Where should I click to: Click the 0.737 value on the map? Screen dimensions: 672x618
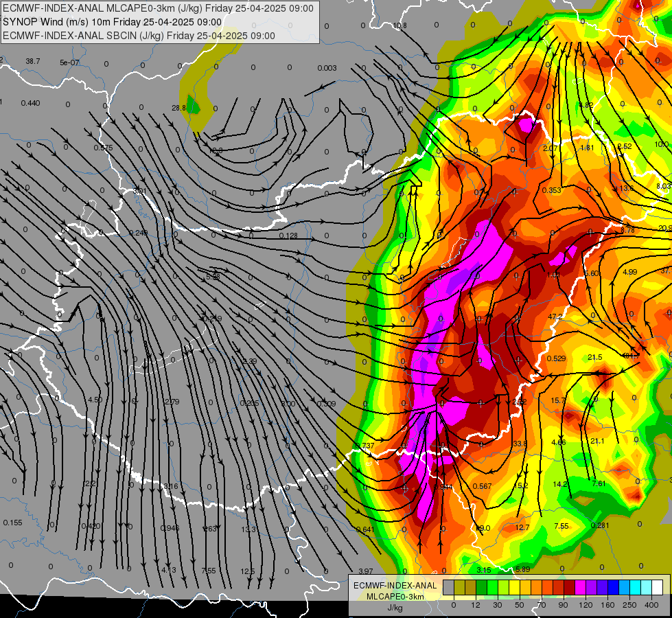(x=364, y=446)
